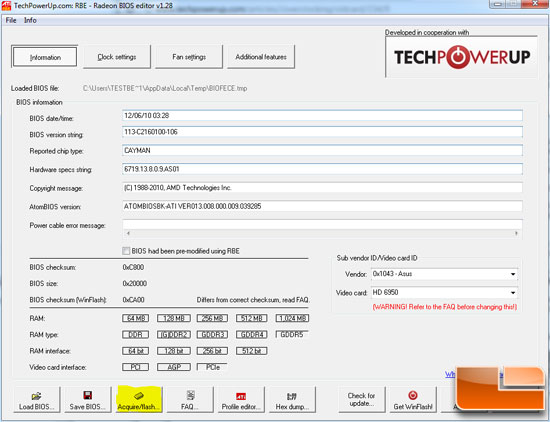Screen dimensions: 550x422
Task: Click the BIOS date/time field
Action: 322,116
